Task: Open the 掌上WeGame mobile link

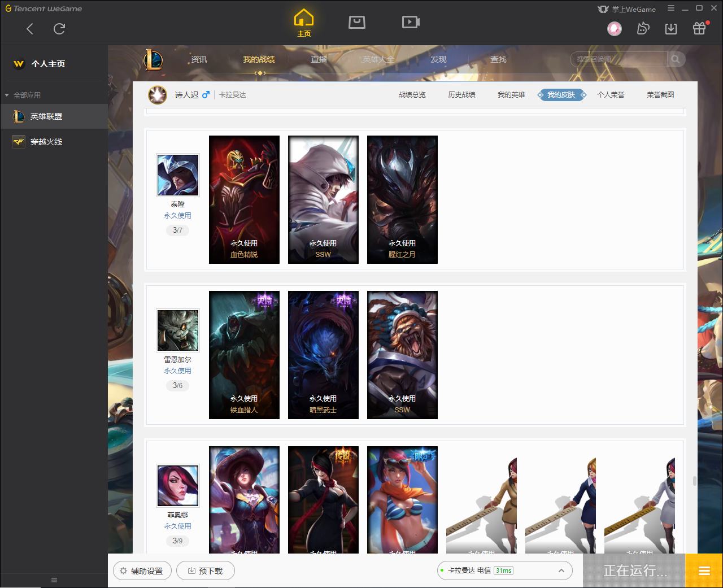Action: [x=627, y=9]
